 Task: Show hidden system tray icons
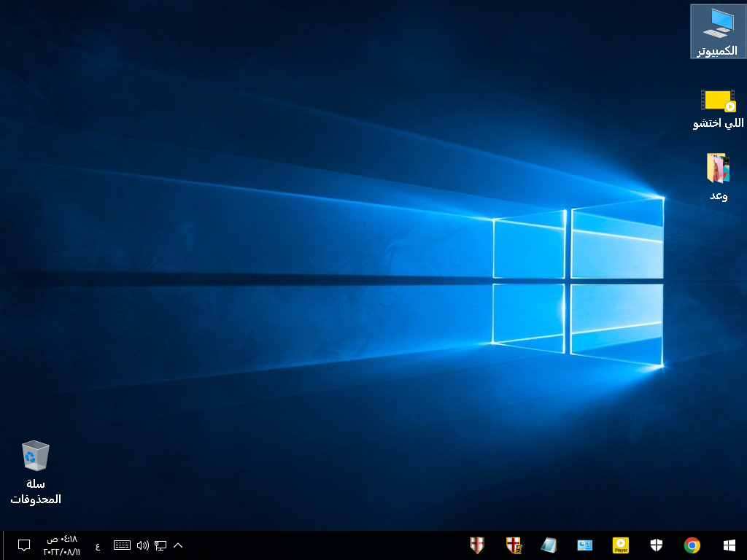178,545
